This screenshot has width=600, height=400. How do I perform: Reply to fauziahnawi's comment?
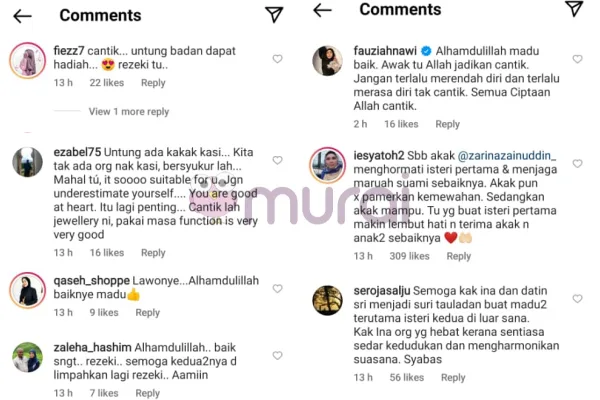coord(447,124)
